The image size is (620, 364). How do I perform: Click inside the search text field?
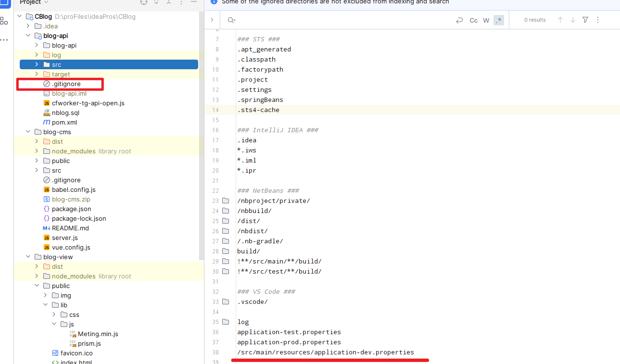point(344,20)
